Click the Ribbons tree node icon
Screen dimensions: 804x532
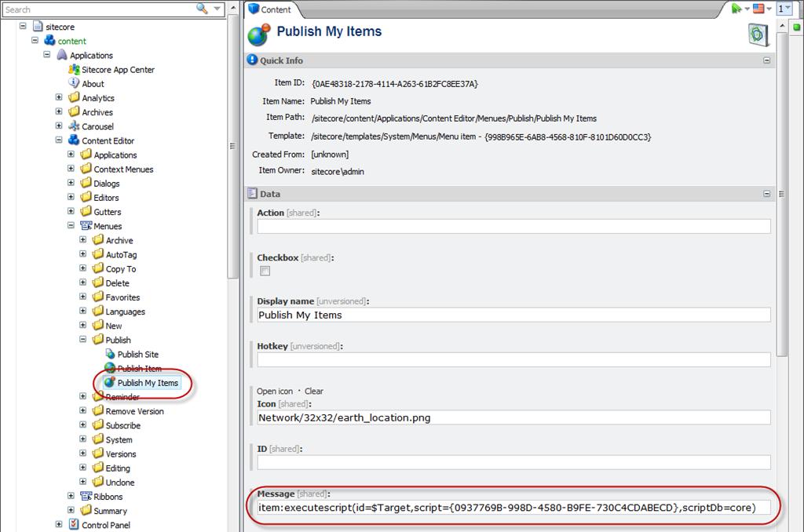point(86,497)
